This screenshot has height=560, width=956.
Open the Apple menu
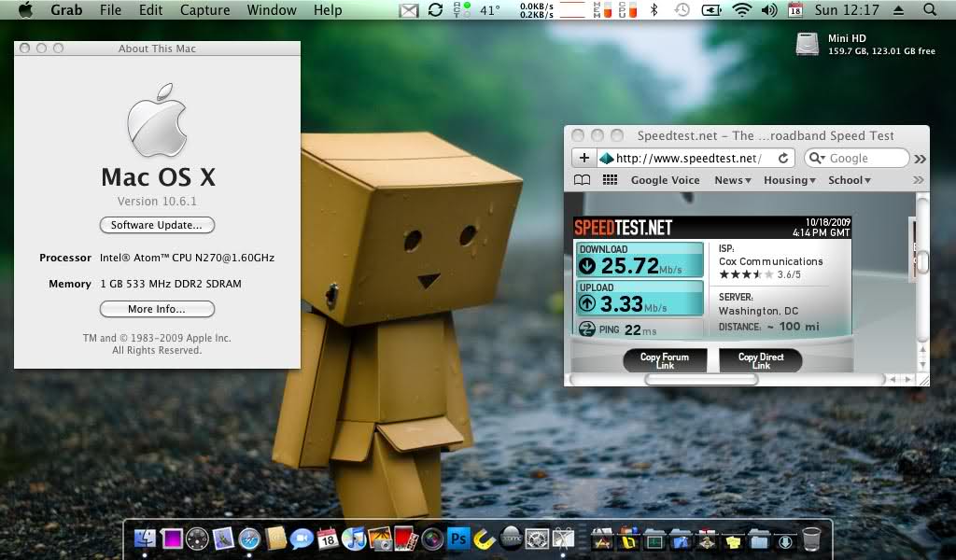pos(25,9)
